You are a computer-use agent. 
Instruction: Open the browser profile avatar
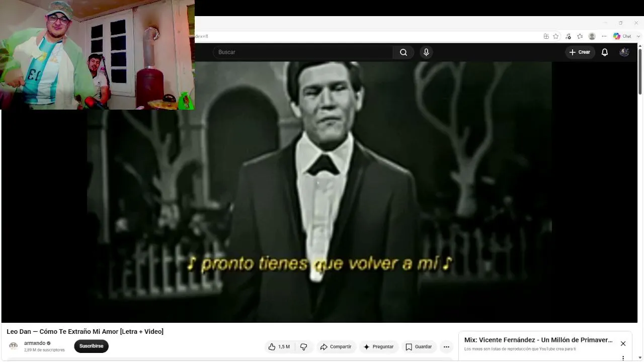point(592,36)
